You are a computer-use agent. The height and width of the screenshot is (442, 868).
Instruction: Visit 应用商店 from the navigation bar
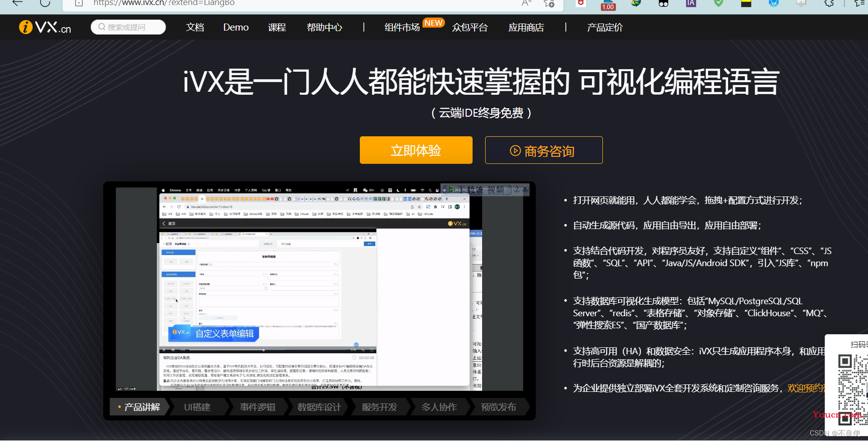(526, 27)
